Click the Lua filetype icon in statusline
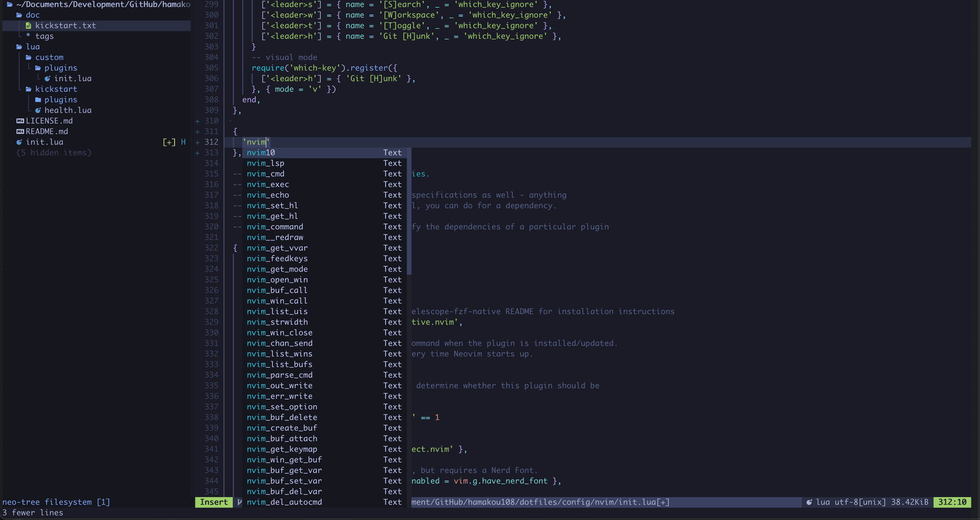The height and width of the screenshot is (520, 980). click(x=809, y=502)
